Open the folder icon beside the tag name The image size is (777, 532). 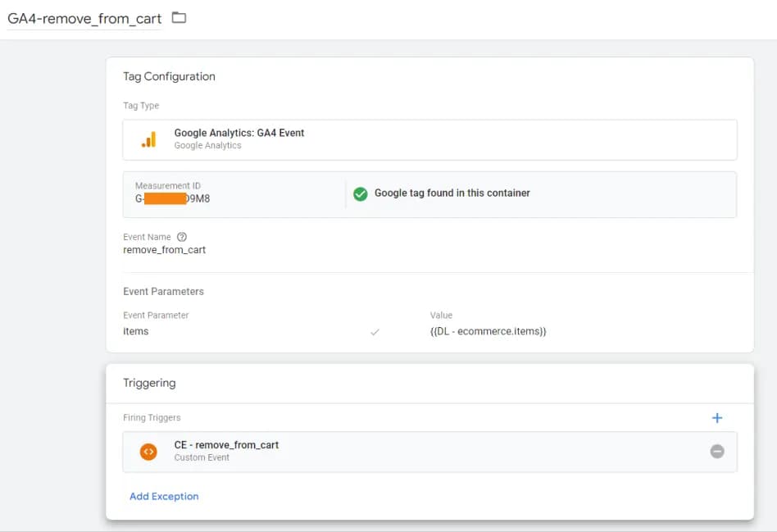(179, 18)
